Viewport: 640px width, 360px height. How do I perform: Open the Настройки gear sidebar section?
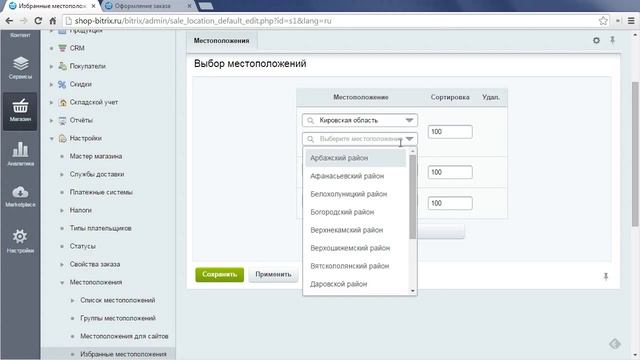[x=20, y=241]
